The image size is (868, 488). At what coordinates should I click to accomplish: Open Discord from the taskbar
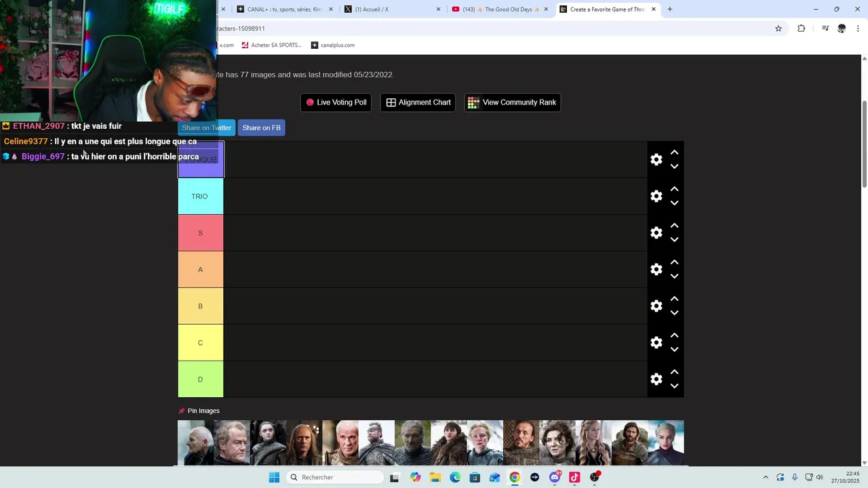point(555,477)
